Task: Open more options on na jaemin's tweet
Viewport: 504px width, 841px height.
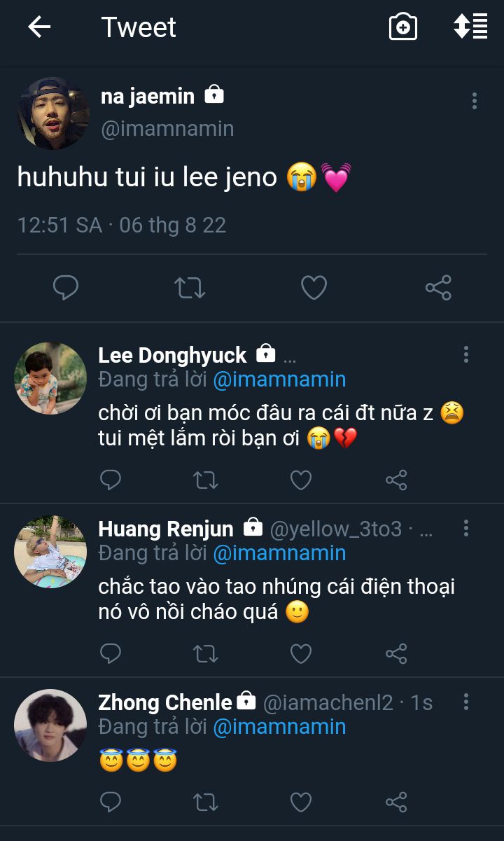Action: click(x=475, y=101)
